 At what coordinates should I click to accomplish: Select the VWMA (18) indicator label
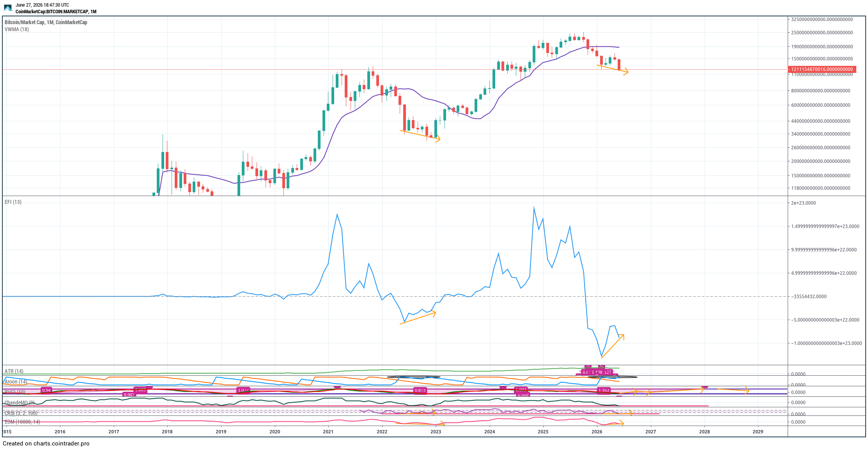pos(17,29)
